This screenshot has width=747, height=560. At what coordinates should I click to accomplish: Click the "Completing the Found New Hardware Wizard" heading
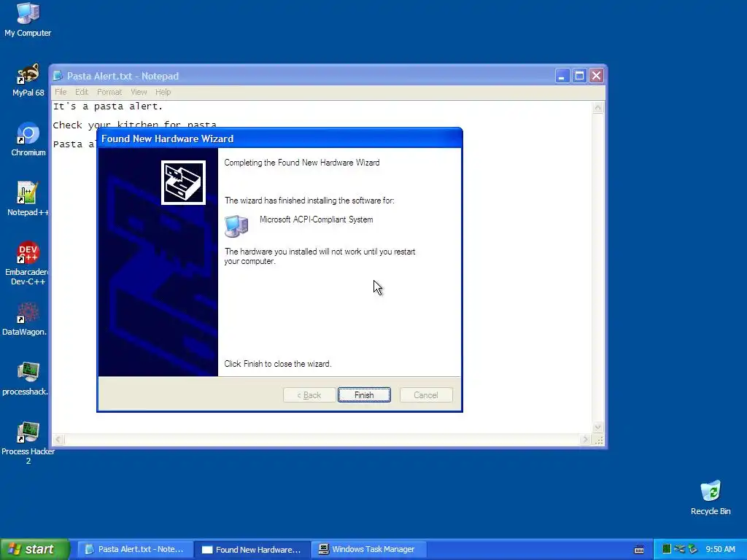302,163
